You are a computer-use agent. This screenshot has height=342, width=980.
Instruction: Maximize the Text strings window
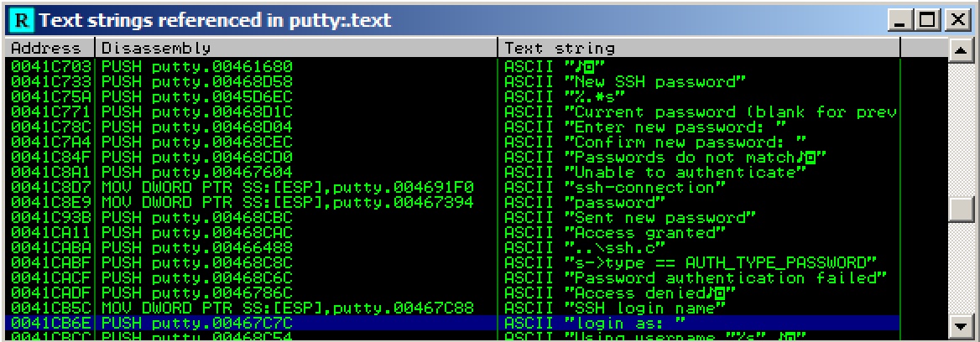tap(927, 21)
